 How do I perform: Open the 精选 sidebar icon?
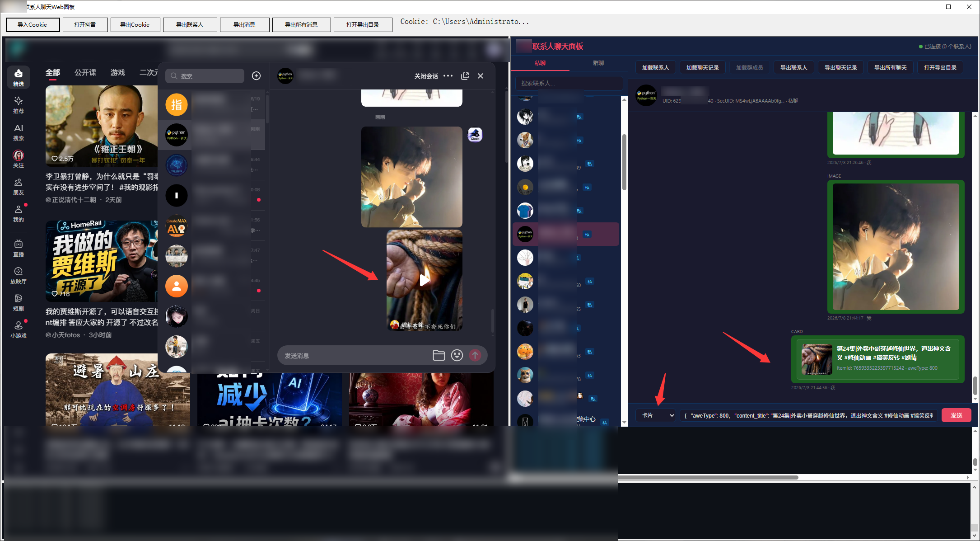coord(19,77)
